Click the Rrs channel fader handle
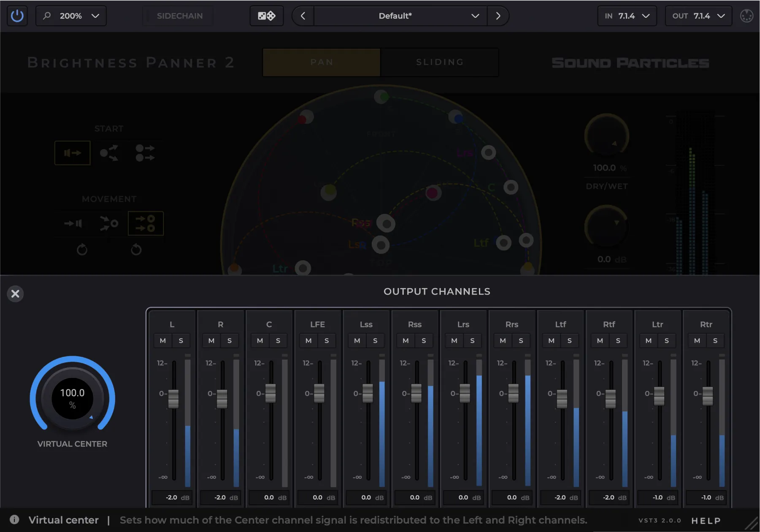This screenshot has width=760, height=532. tap(513, 393)
